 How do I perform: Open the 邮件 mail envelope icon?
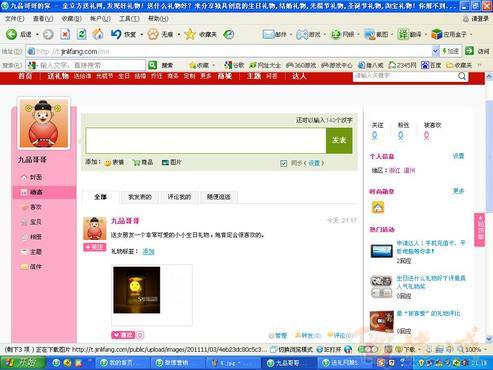click(268, 34)
